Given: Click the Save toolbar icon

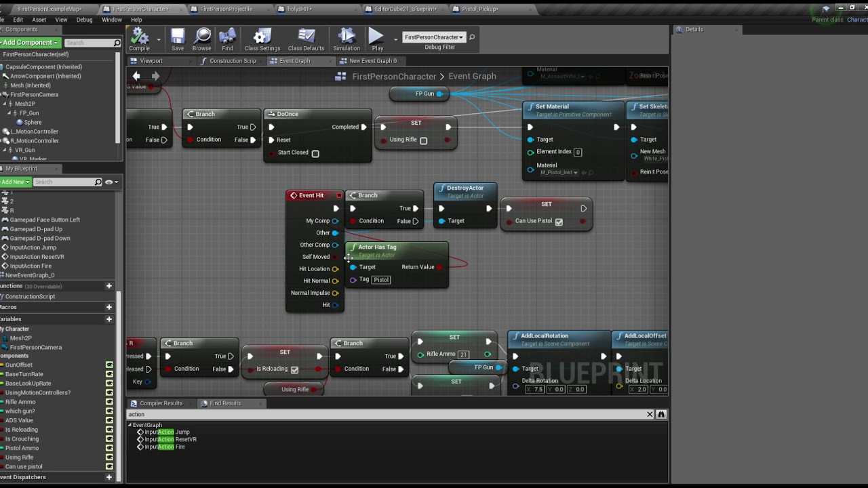Looking at the screenshot, I should pos(178,39).
